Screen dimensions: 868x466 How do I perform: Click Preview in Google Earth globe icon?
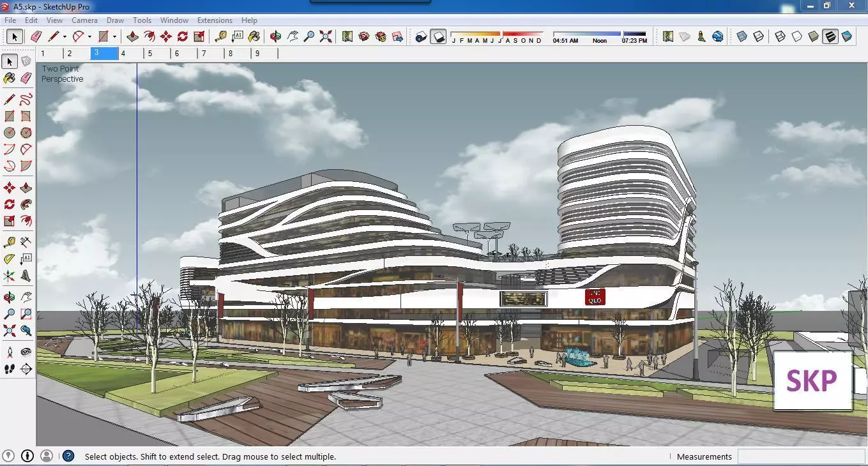point(718,36)
